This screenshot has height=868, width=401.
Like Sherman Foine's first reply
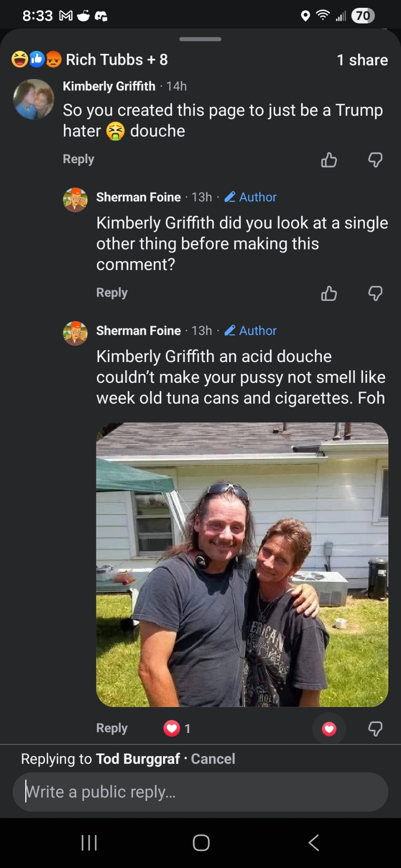point(329,293)
